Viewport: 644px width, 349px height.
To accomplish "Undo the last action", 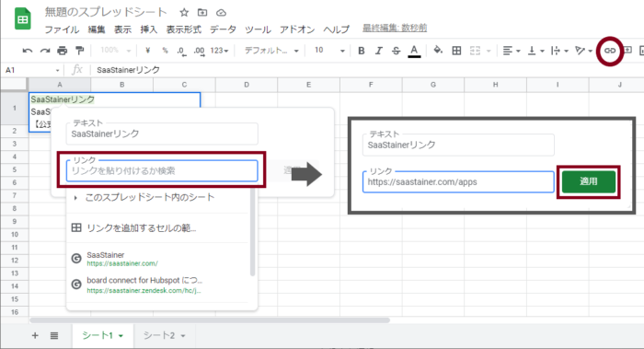I will coord(27,51).
